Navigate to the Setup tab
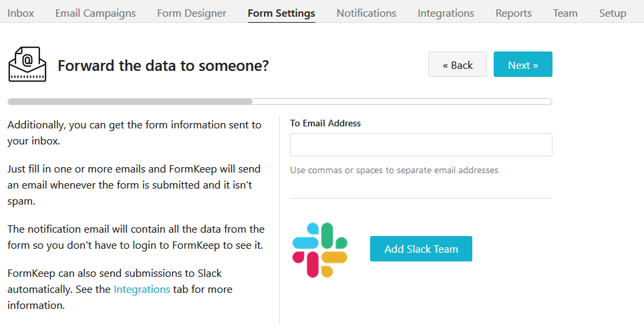644x335 pixels. [x=613, y=13]
